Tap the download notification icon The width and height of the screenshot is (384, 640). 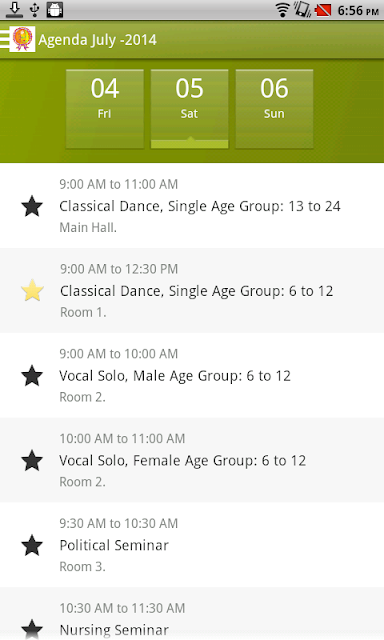click(x=14, y=10)
